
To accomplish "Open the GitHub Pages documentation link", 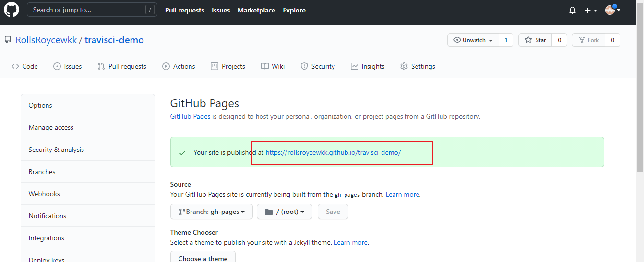I will click(x=191, y=116).
